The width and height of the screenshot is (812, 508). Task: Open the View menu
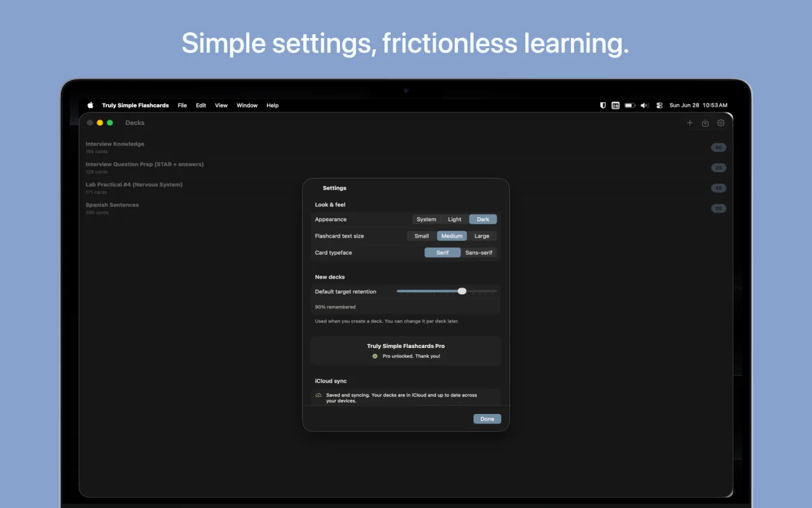tap(221, 105)
